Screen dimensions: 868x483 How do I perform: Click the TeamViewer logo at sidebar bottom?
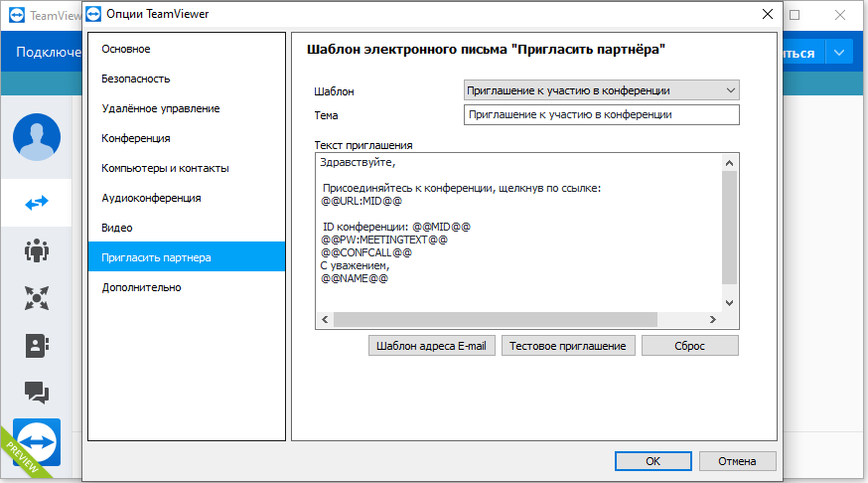[37, 442]
